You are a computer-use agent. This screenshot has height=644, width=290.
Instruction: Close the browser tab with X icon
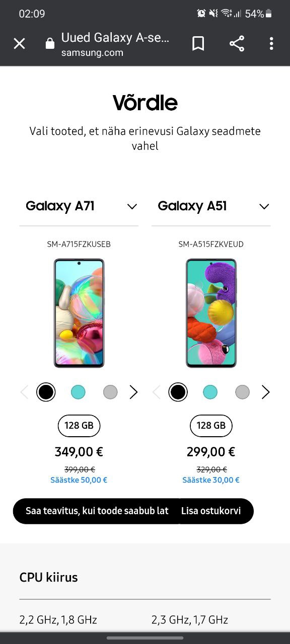19,44
